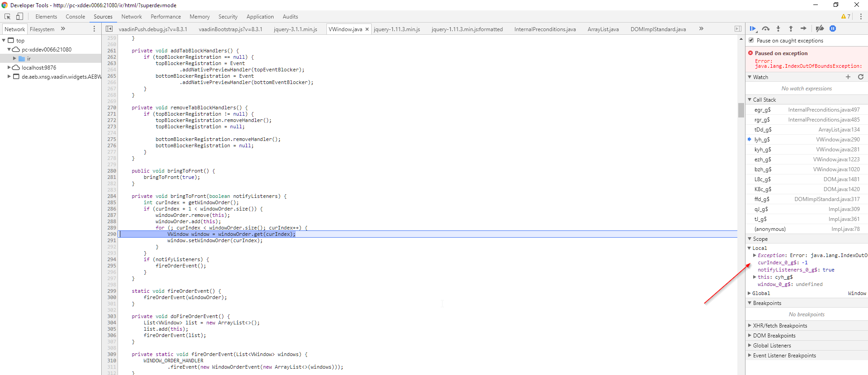
Task: Select call stack frame egr_g$
Action: pyautogui.click(x=807, y=109)
